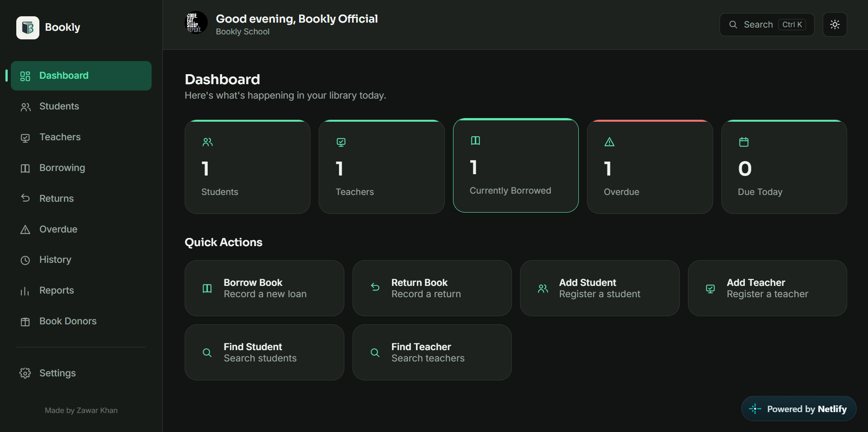Click the Settings gear icon
868x432 pixels.
(x=25, y=373)
